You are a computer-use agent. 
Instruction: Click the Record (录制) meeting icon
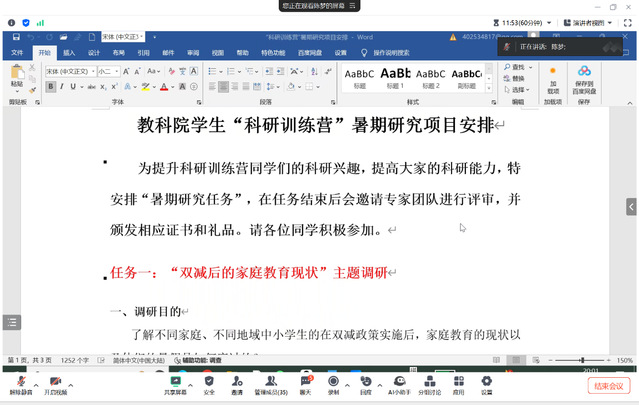[x=333, y=382]
